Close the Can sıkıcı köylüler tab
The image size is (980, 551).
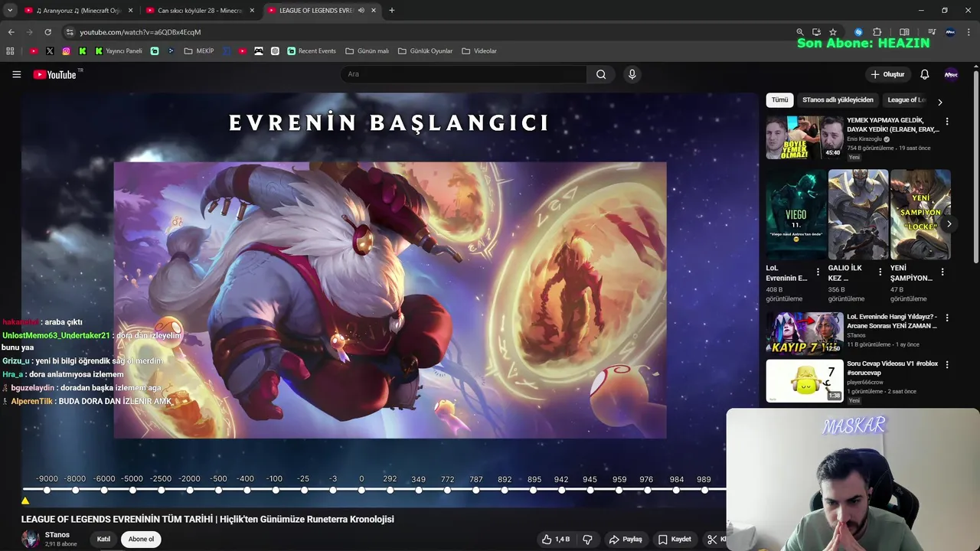(x=252, y=11)
